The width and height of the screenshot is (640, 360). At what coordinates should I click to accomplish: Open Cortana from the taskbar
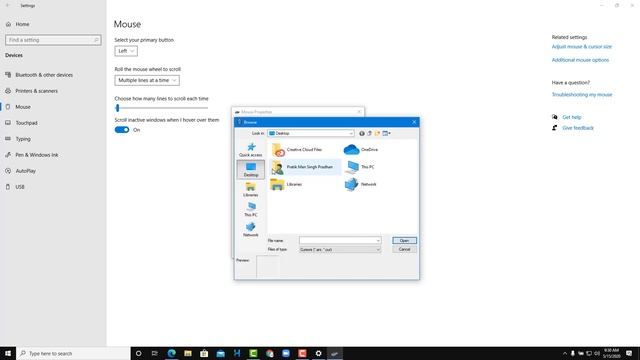[x=138, y=353]
